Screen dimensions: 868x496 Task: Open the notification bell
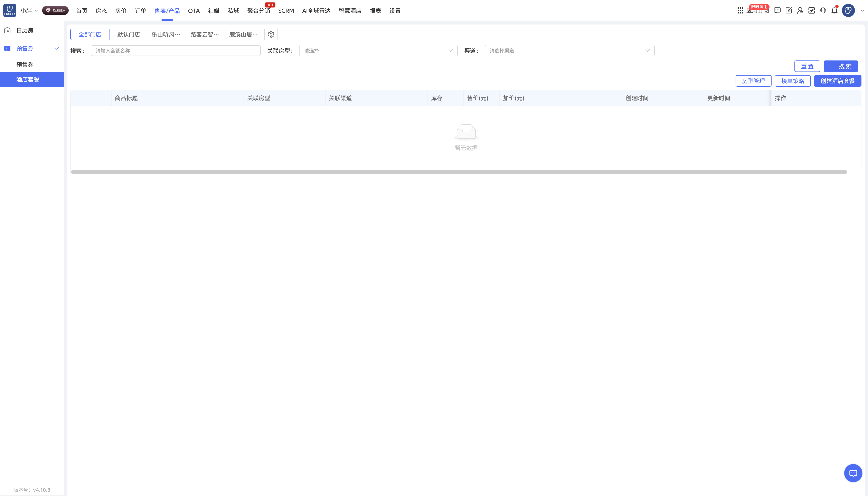[835, 11]
